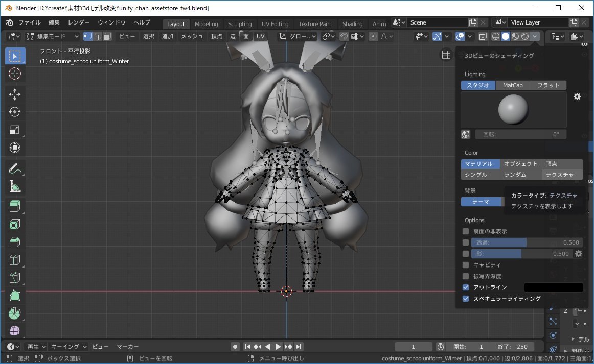
Task: Select the Box Select tool
Action: coord(15,56)
